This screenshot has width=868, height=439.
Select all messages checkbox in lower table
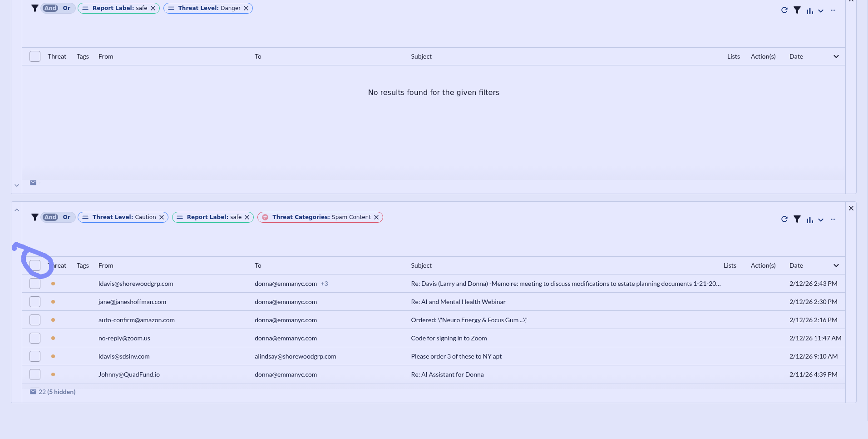coord(35,265)
